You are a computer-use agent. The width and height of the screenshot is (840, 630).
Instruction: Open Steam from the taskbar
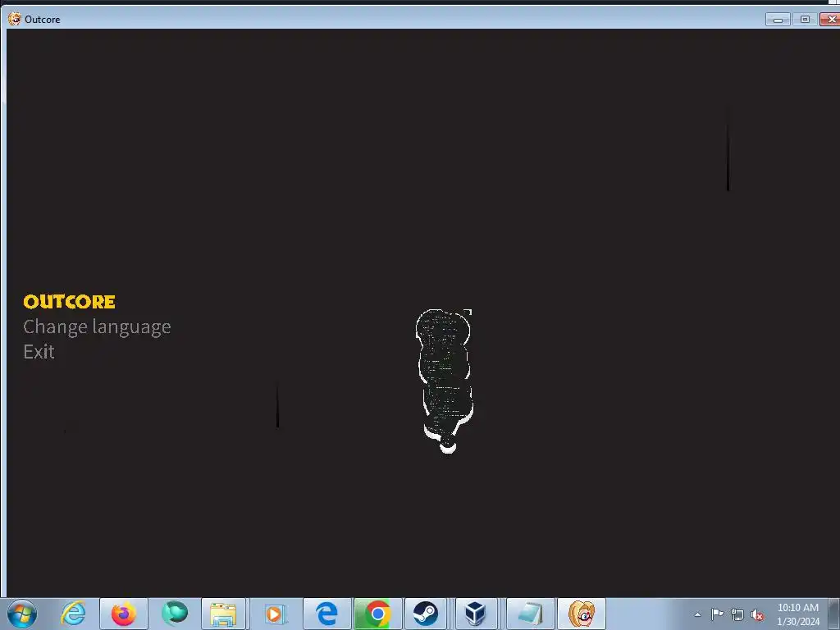(426, 614)
